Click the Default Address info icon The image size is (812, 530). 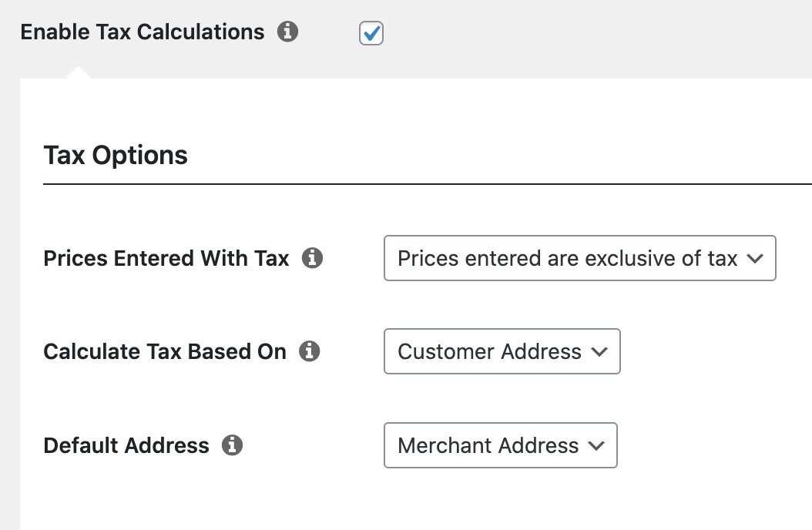232,444
